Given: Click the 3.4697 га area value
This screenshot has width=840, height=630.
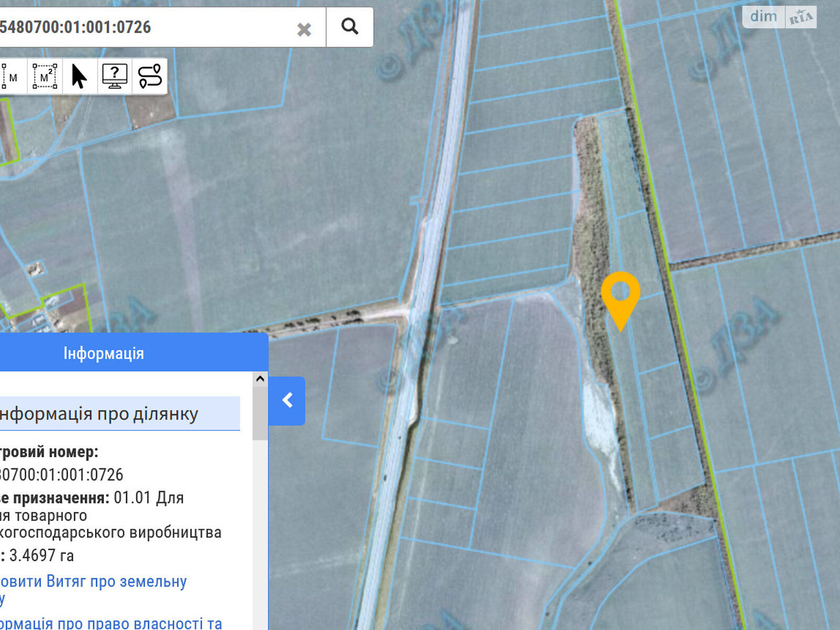Looking at the screenshot, I should (41, 555).
